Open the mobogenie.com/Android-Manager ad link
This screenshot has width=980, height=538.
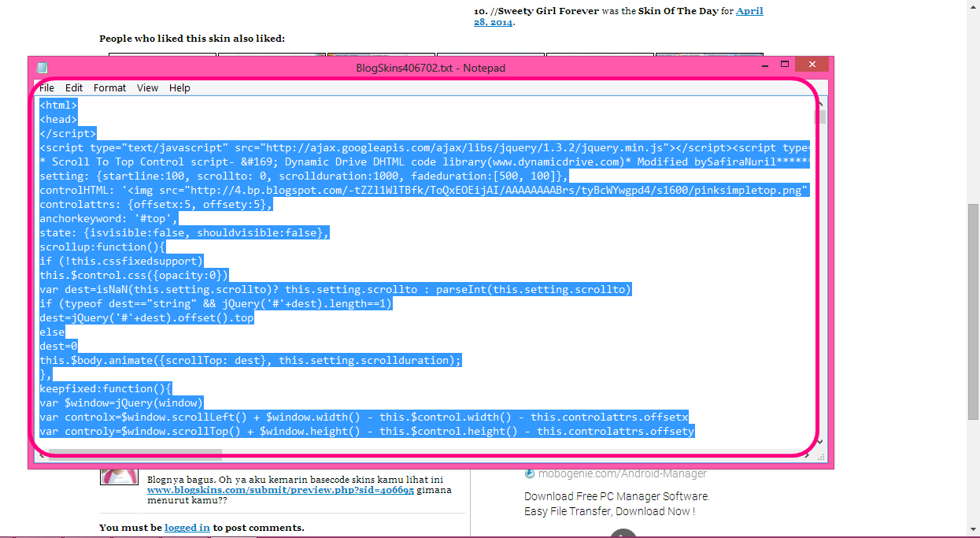coord(622,473)
